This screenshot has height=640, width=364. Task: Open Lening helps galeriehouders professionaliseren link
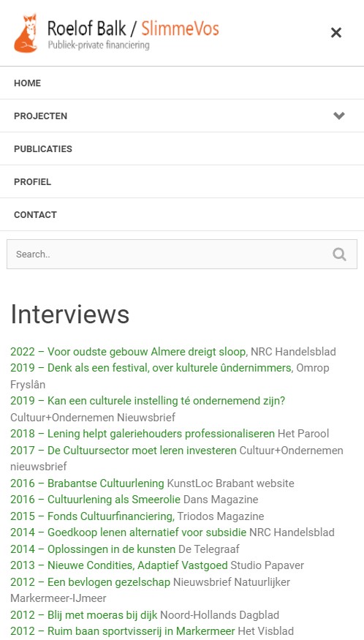(143, 434)
